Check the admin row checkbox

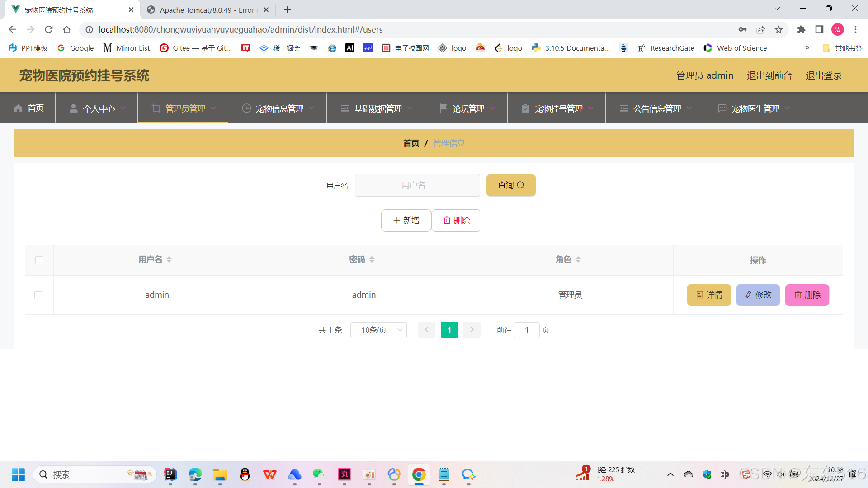point(38,295)
